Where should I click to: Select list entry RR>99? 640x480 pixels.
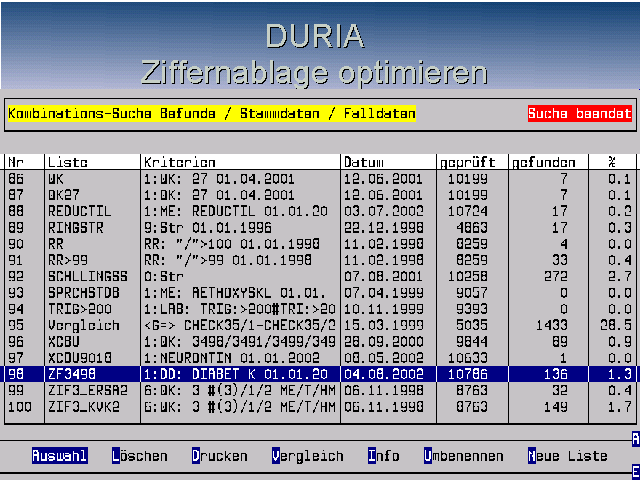tap(68, 260)
